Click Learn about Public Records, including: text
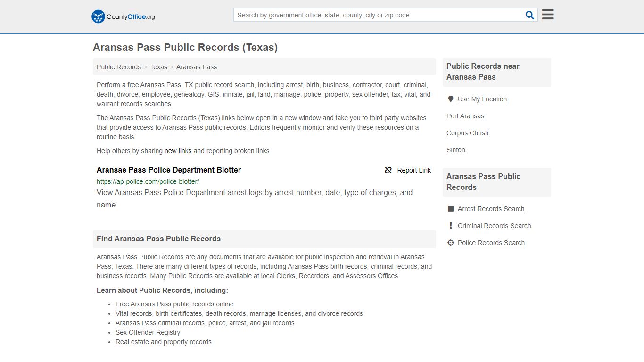This screenshot has width=644, height=362. coord(162,290)
